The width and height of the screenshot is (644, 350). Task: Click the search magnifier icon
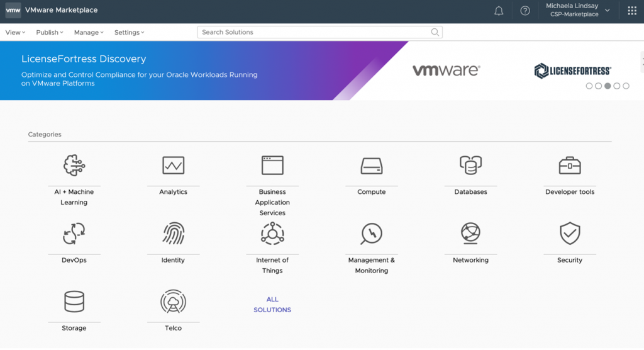(x=435, y=32)
